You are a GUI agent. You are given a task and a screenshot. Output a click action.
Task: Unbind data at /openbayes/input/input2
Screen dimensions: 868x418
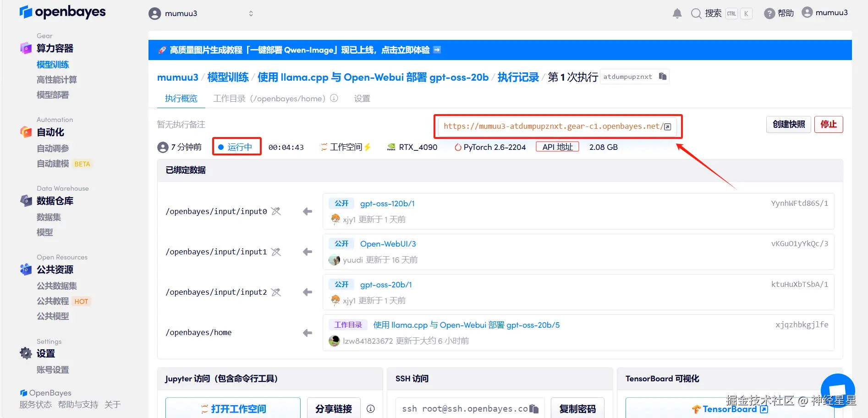tap(276, 292)
